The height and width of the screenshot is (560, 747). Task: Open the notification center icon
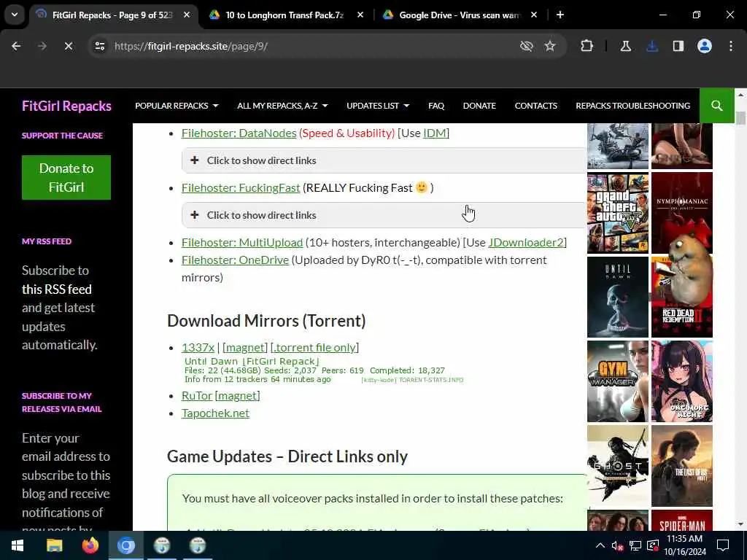click(723, 545)
